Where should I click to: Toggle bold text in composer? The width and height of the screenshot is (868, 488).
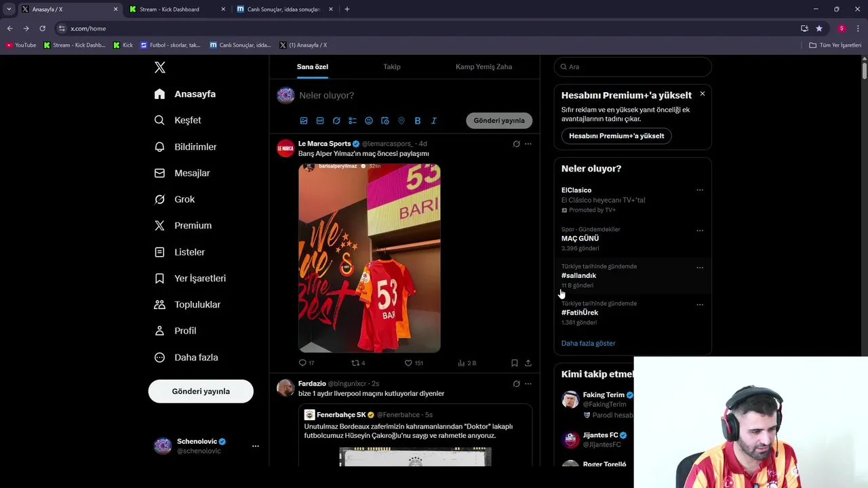pyautogui.click(x=418, y=121)
